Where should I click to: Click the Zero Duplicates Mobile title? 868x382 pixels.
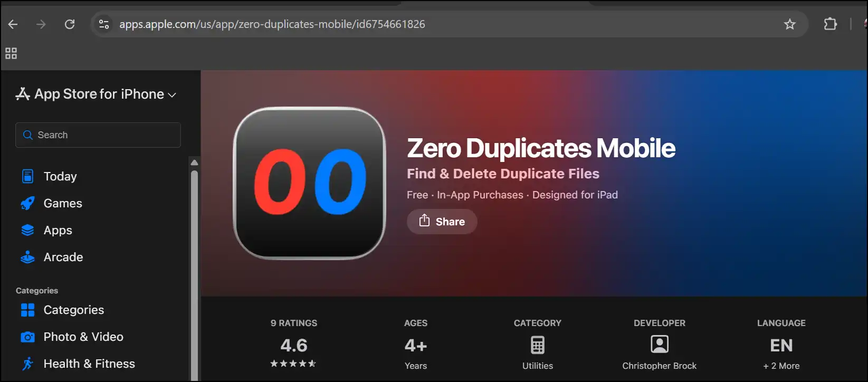[541, 148]
